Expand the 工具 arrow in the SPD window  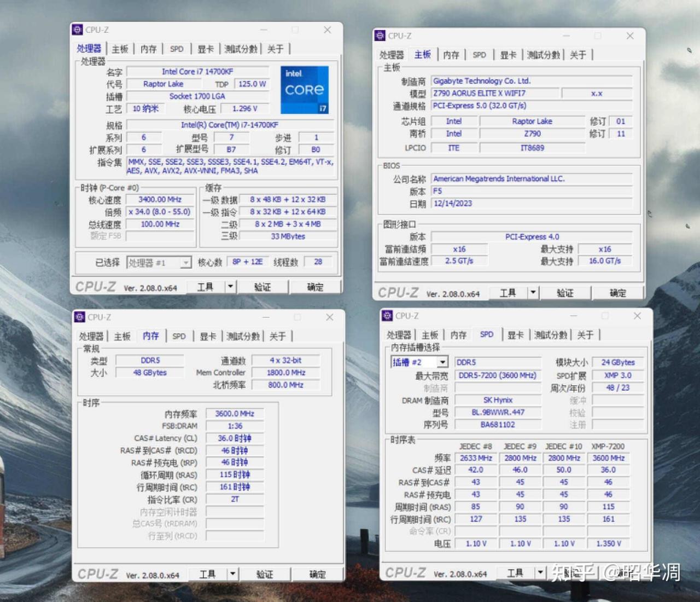pos(540,573)
